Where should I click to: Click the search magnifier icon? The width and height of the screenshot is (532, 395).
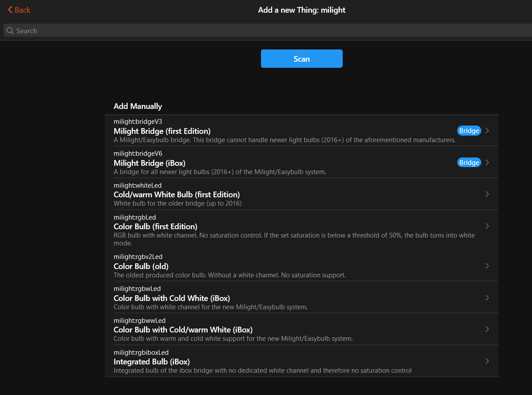(x=10, y=31)
